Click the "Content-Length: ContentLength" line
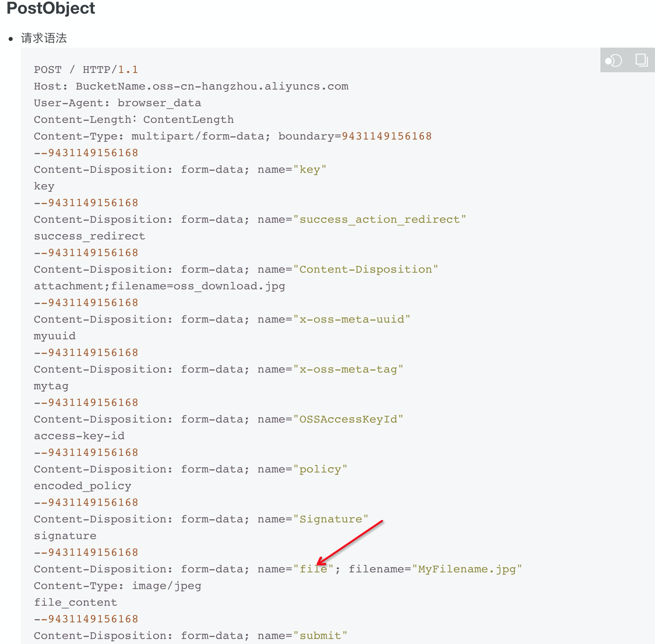This screenshot has height=644, width=655. pos(133,120)
